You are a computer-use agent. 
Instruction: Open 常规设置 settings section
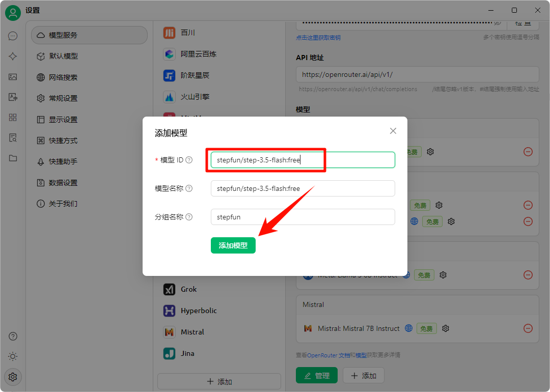(89, 98)
